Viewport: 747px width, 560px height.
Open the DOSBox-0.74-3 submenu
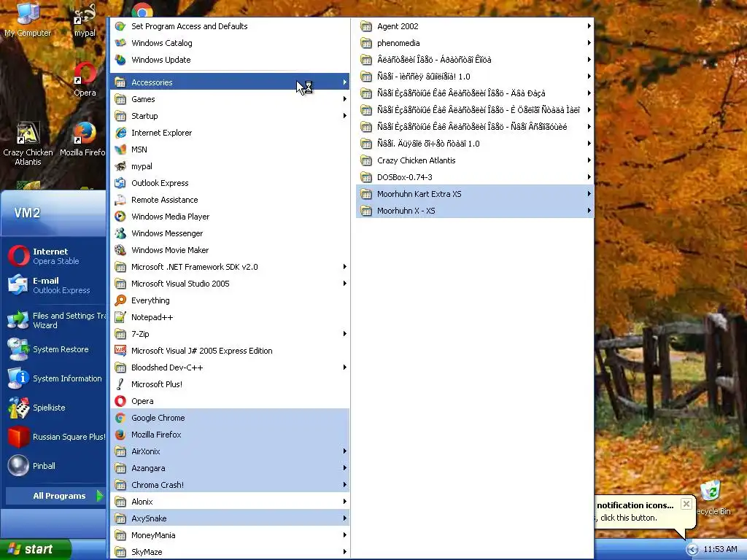pyautogui.click(x=475, y=177)
